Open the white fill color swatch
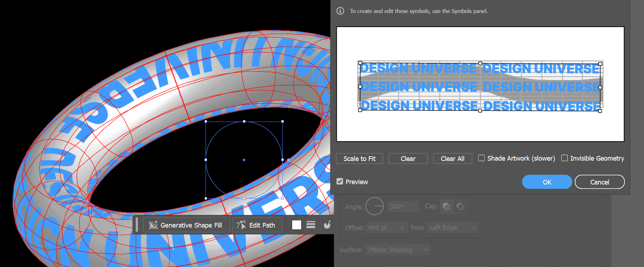The height and width of the screenshot is (267, 644). pos(296,225)
